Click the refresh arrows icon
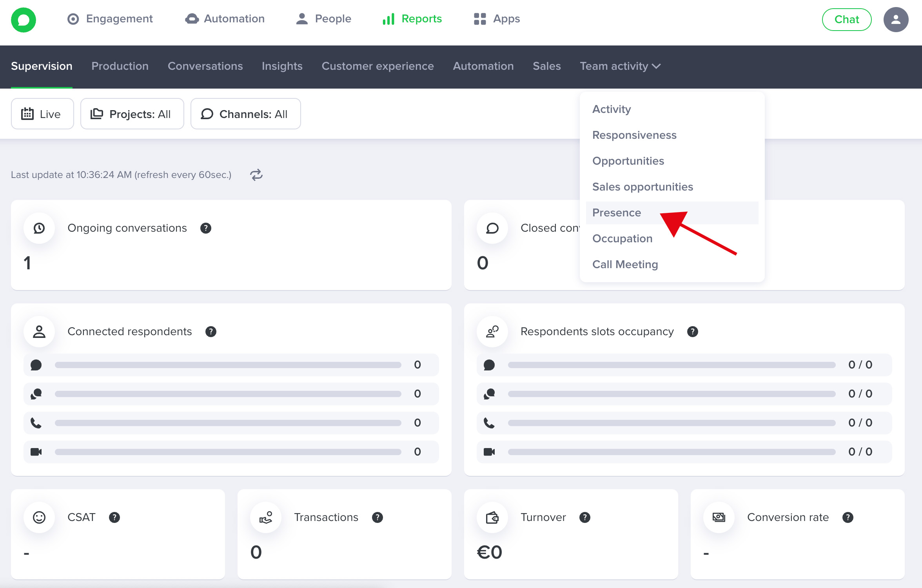Viewport: 922px width, 588px height. 256,175
